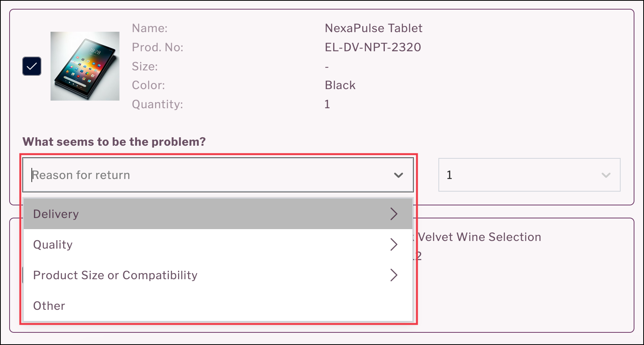This screenshot has height=345, width=644.
Task: Select Other as the return reason
Action: (x=49, y=306)
